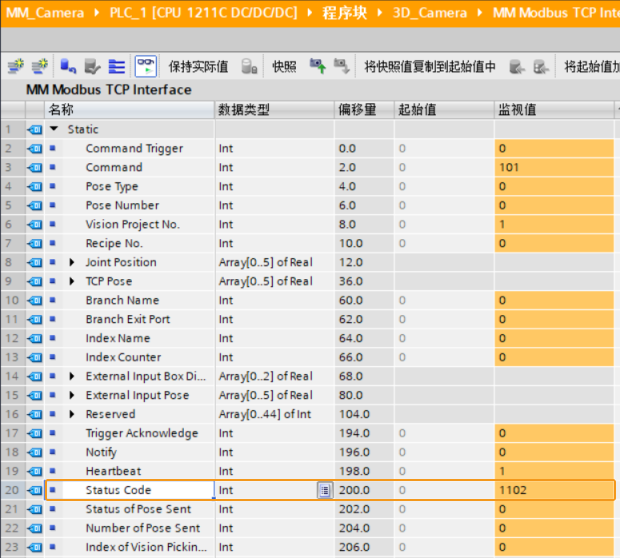Viewport: 620px width, 558px height.
Task: Click the monitor value 1102 of Status Code
Action: (554, 490)
